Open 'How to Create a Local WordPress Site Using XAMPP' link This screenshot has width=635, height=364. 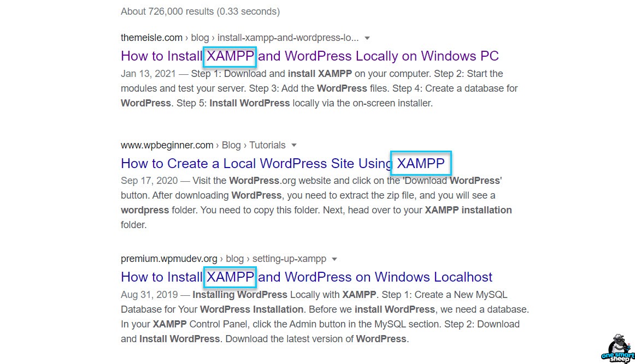coord(283,163)
